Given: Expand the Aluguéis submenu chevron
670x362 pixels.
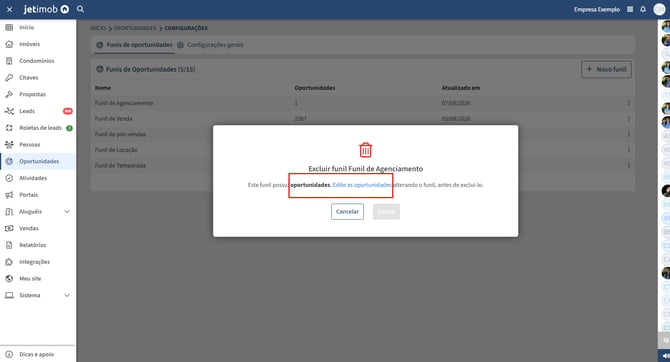Looking at the screenshot, I should click(67, 212).
